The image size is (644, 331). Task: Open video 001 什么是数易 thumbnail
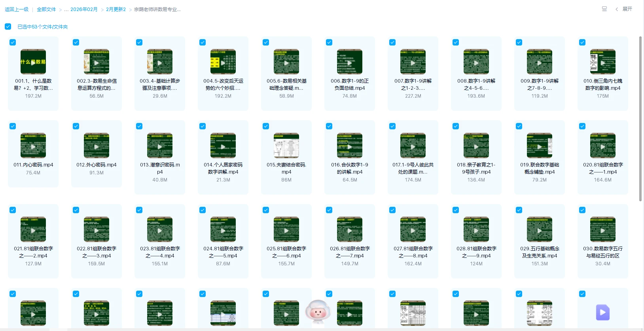pyautogui.click(x=33, y=62)
